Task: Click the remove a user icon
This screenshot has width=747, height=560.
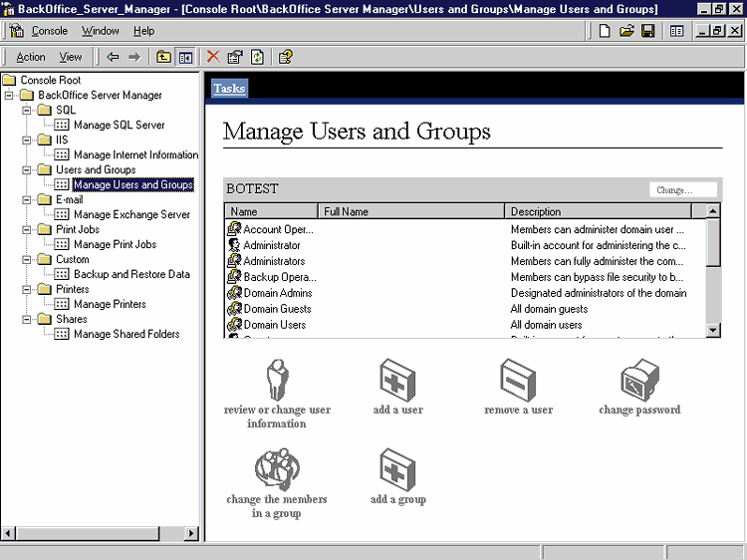Action: [518, 380]
